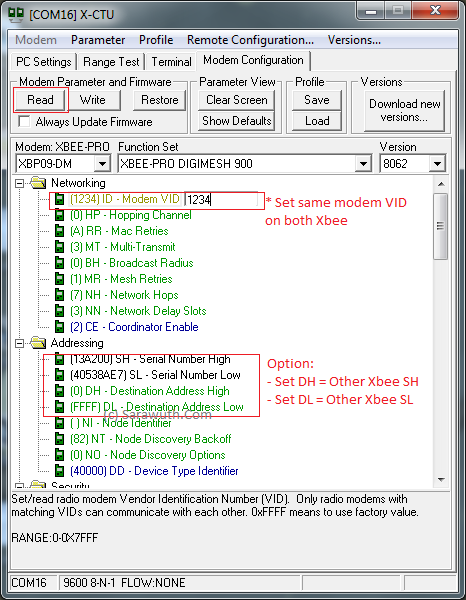Click the Networking folder icon

coord(38,183)
